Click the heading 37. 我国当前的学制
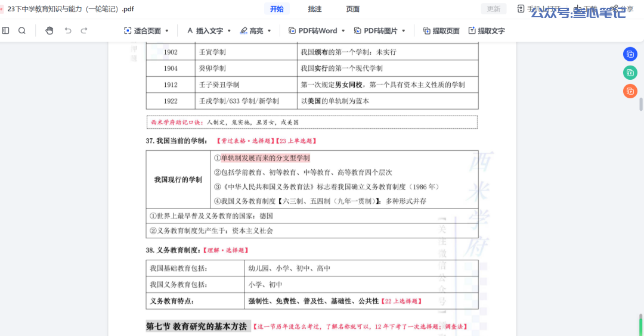 point(177,141)
